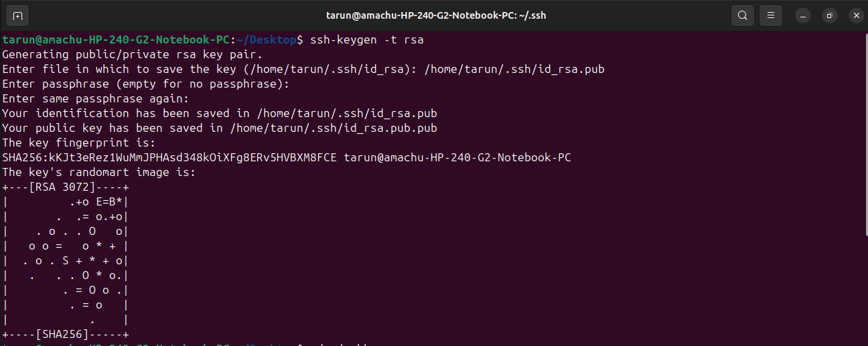
Task: Click the typed /home/tarun/.ssh/id_rsa.pub save path
Action: [514, 70]
